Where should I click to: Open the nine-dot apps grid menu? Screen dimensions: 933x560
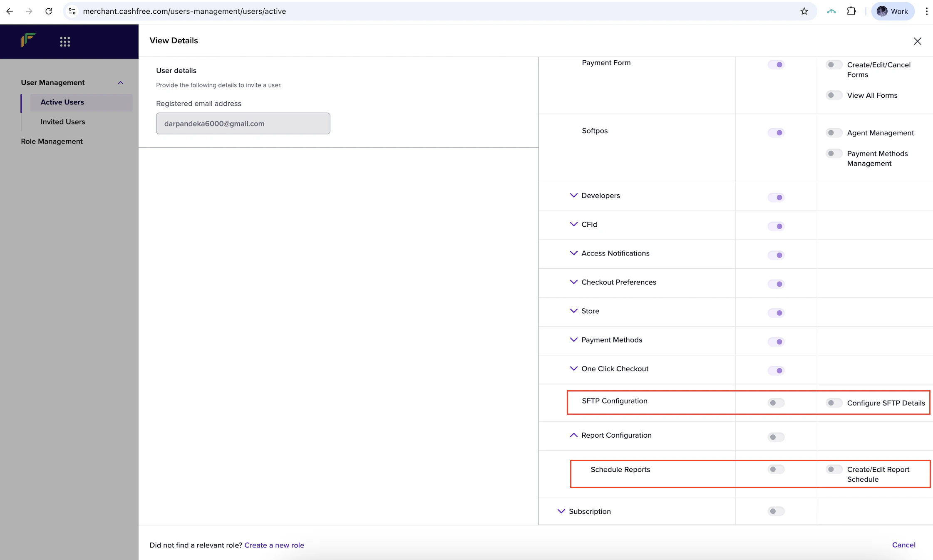tap(65, 41)
